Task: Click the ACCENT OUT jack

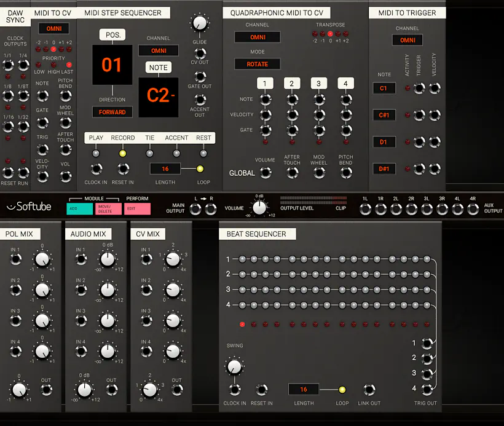Action: click(200, 100)
